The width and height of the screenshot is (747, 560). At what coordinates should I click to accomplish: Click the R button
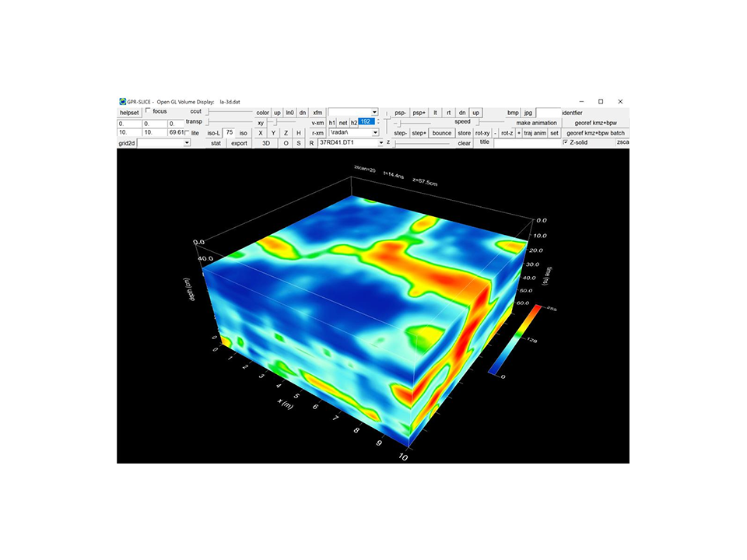tap(311, 143)
